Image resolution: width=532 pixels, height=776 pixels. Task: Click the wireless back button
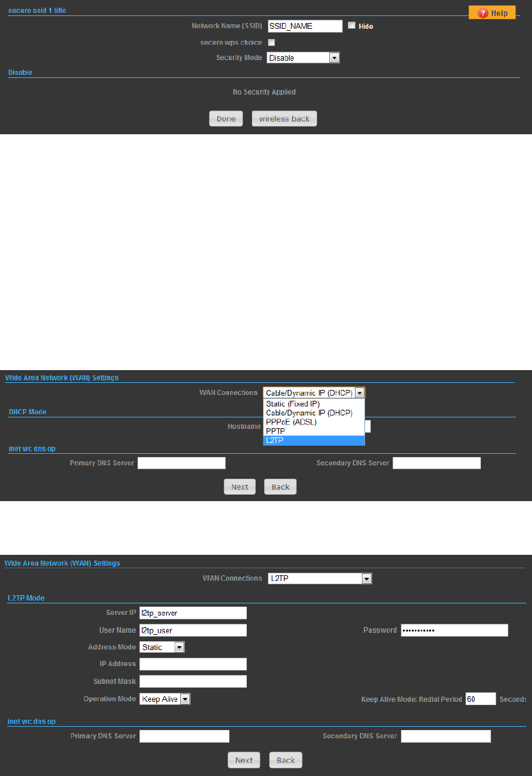[x=285, y=119]
